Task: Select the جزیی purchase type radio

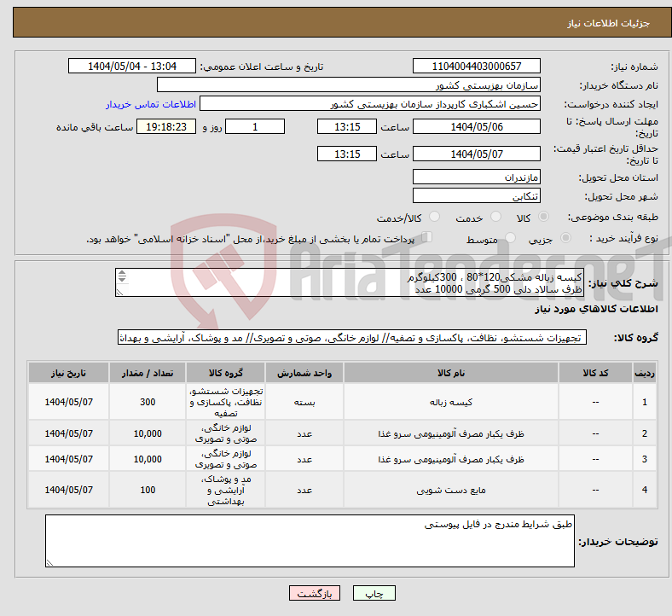Action: [x=565, y=238]
